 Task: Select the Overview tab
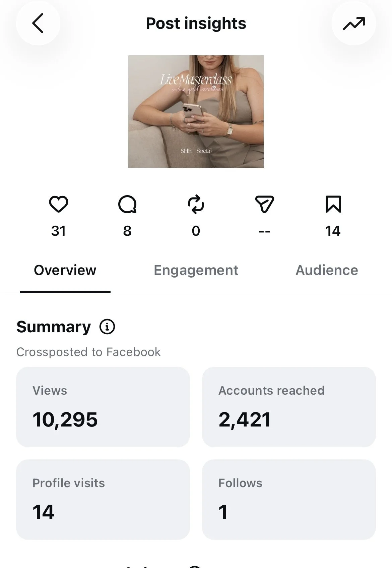[x=65, y=270]
